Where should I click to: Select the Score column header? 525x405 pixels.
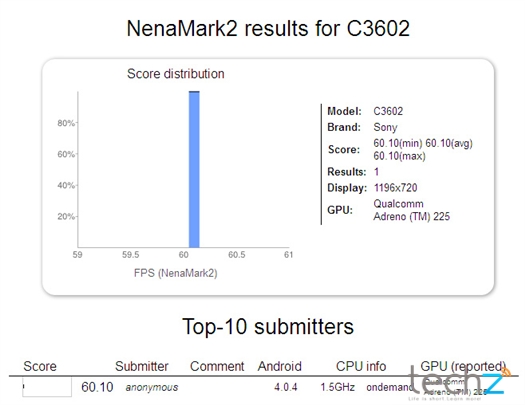pos(40,366)
